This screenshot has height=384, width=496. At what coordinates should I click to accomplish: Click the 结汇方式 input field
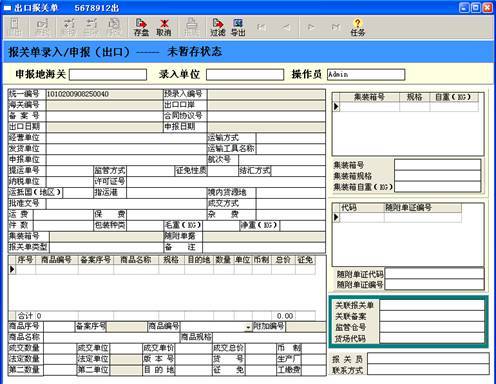(x=298, y=171)
